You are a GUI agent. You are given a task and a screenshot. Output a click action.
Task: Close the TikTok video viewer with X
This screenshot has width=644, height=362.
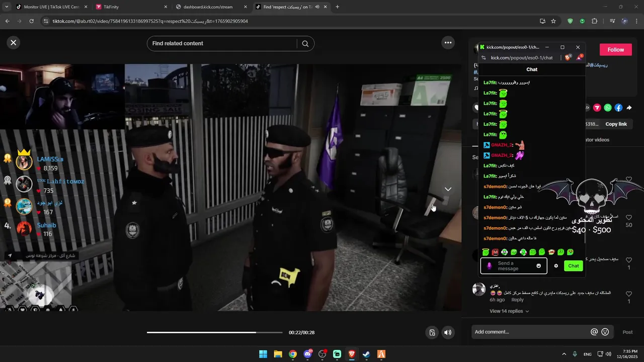point(14,43)
